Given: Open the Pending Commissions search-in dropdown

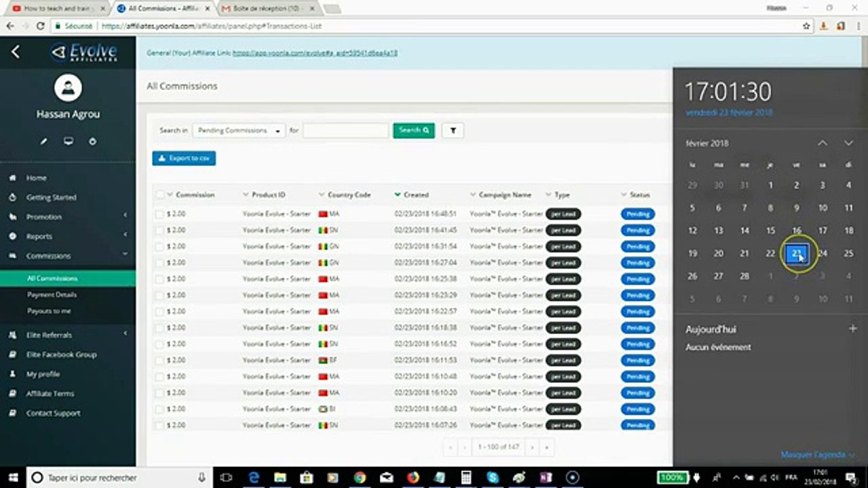Looking at the screenshot, I should pyautogui.click(x=239, y=130).
